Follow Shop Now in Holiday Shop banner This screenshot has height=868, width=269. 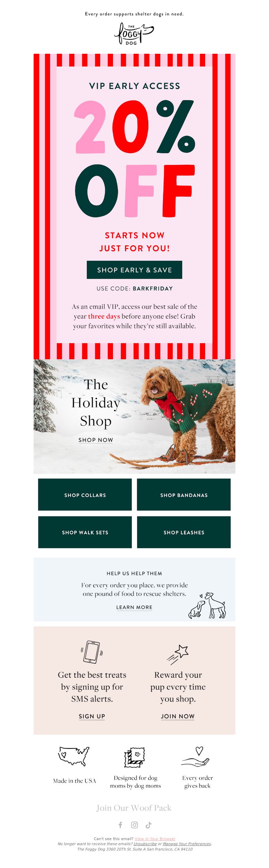pos(96,440)
